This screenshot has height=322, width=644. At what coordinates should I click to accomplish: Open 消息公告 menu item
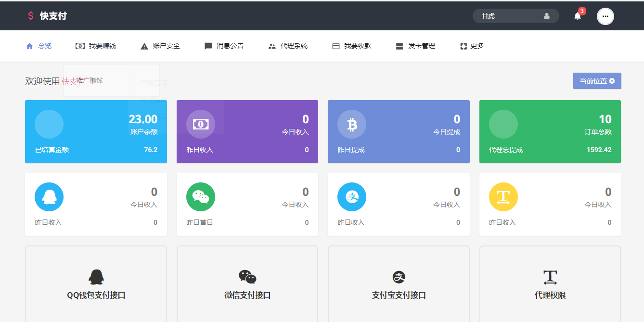pos(224,46)
